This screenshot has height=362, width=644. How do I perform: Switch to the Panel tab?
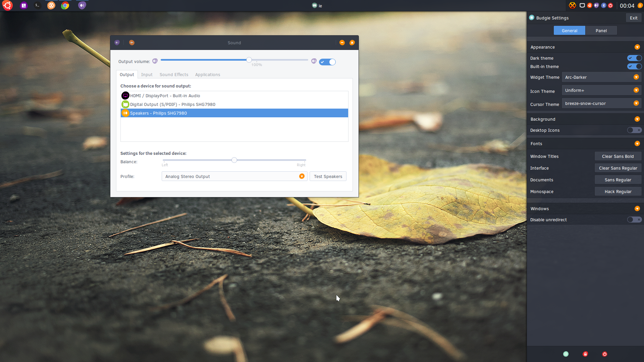pyautogui.click(x=601, y=31)
